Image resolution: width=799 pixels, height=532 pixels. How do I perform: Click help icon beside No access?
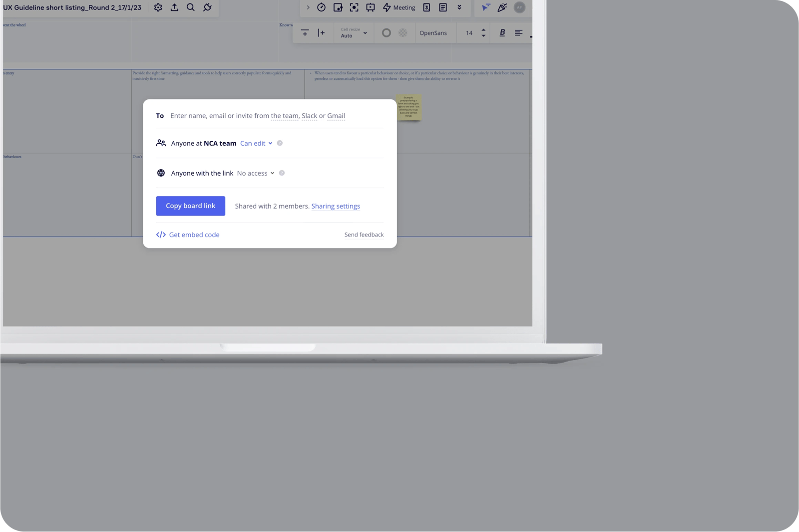(282, 173)
